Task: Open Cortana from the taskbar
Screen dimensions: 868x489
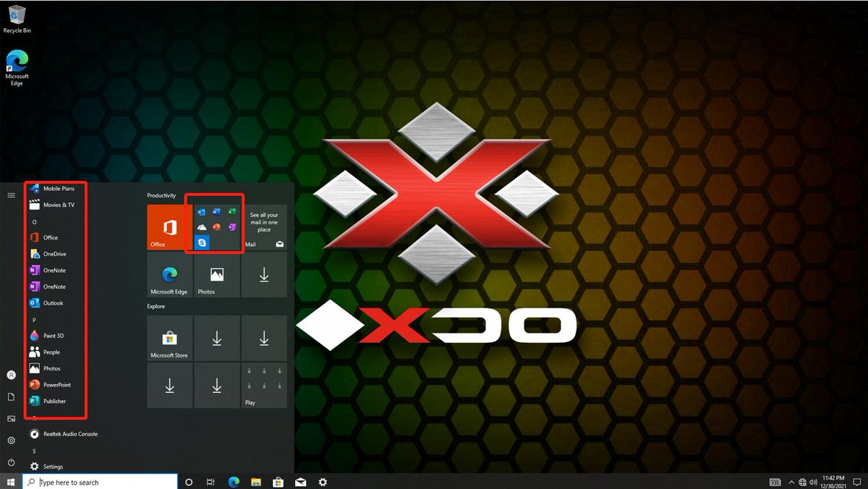Action: [x=189, y=482]
